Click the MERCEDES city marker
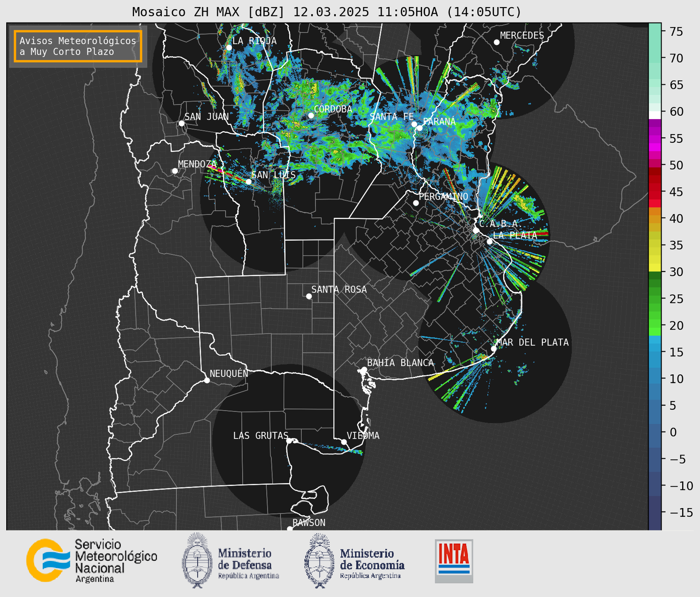This screenshot has width=700, height=597. coord(496,42)
